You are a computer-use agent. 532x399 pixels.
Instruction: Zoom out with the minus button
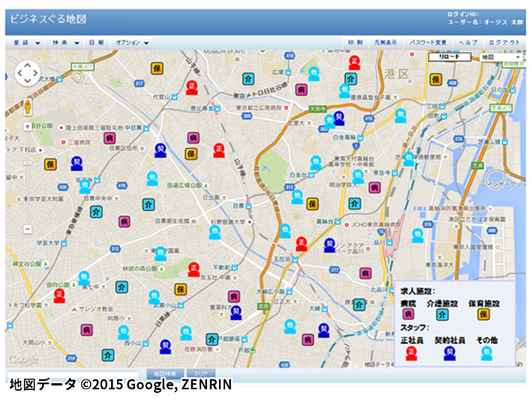[28, 229]
